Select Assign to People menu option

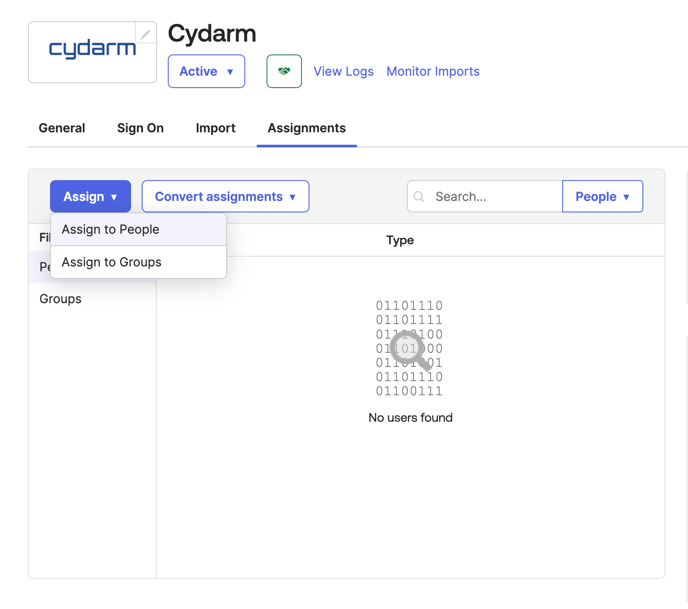(139, 229)
